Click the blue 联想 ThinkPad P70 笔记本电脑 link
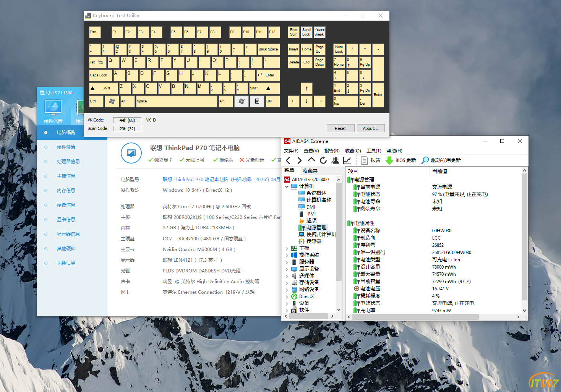Screen dimensions: 561x392 pos(195,180)
